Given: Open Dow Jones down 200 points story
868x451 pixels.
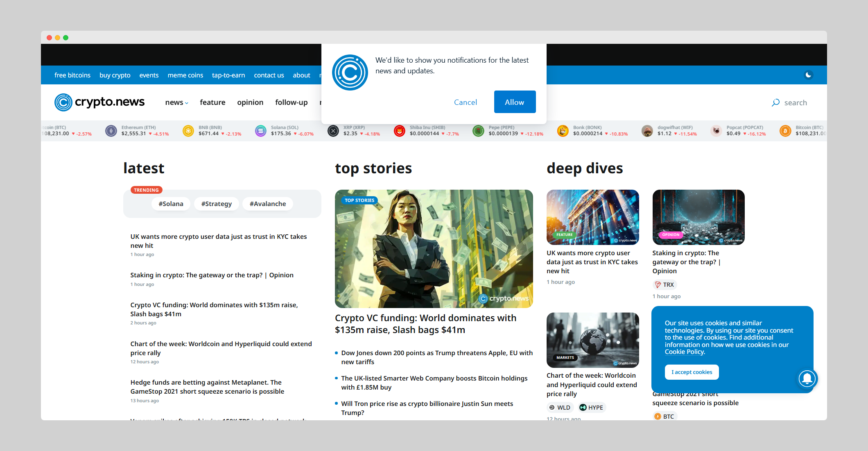Looking at the screenshot, I should 437,357.
